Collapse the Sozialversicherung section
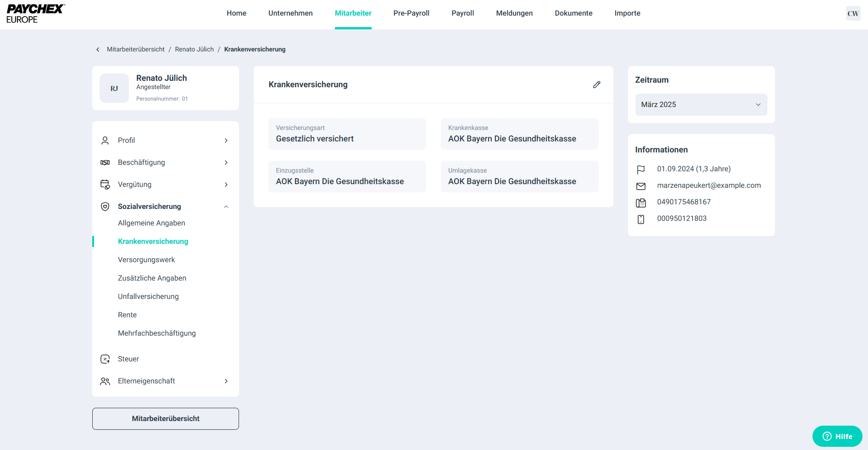Screen dimensions: 868x450 [226, 207]
